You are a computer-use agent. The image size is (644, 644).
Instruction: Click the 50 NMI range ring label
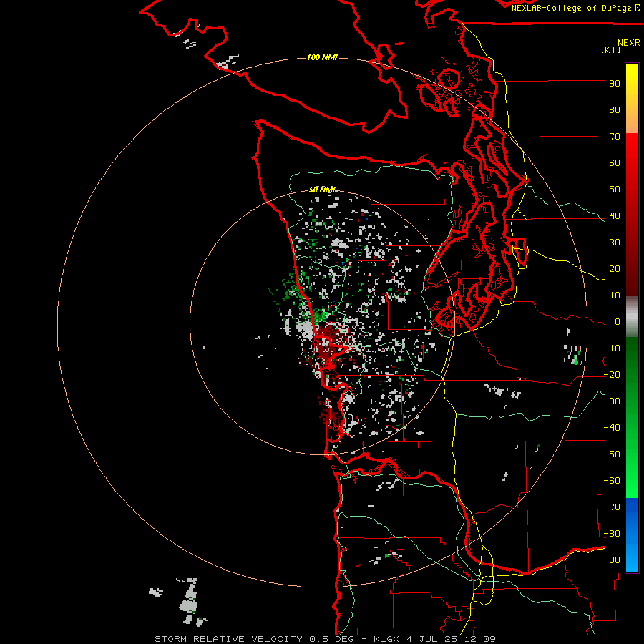[x=322, y=190]
